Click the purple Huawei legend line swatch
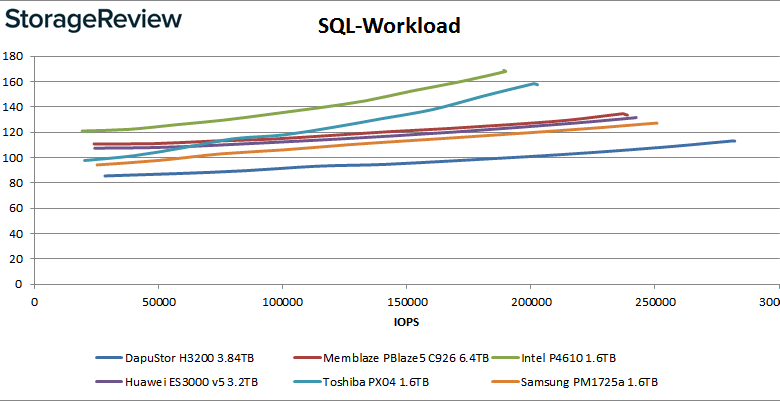The width and height of the screenshot is (780, 401). [x=108, y=382]
